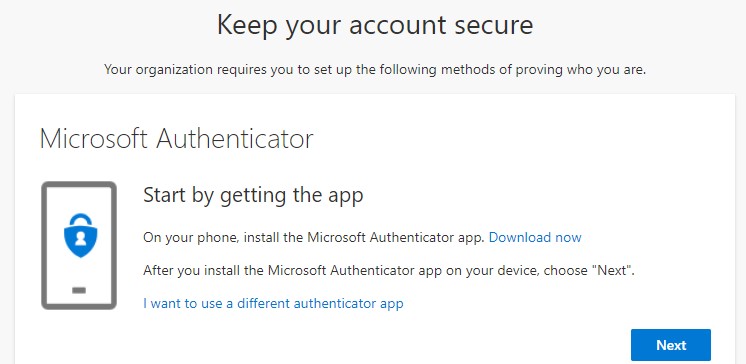Click the organization requirement subtitle text
This screenshot has height=364, width=746.
click(x=375, y=69)
